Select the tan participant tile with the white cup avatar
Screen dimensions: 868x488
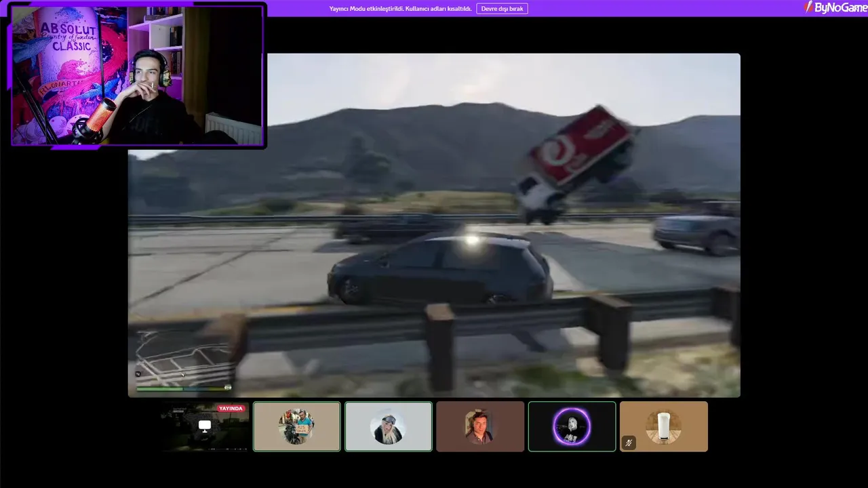tap(664, 426)
